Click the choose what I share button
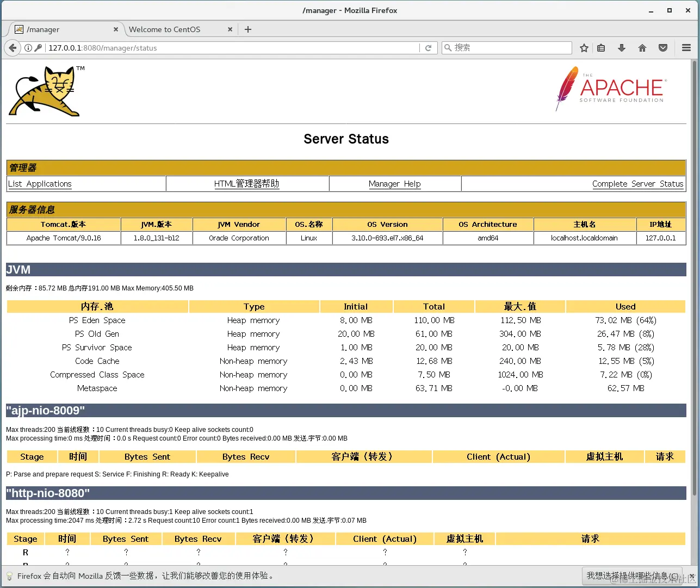The width and height of the screenshot is (700, 588). pyautogui.click(x=632, y=575)
